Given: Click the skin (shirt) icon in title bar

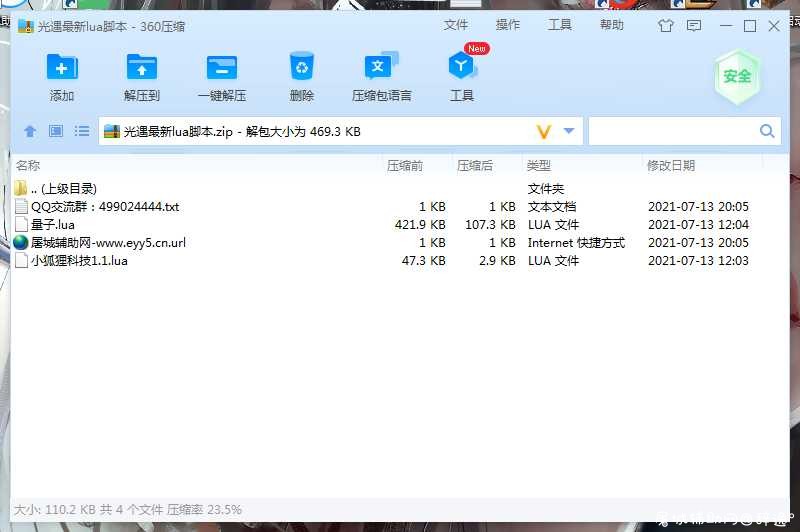Looking at the screenshot, I should (665, 25).
